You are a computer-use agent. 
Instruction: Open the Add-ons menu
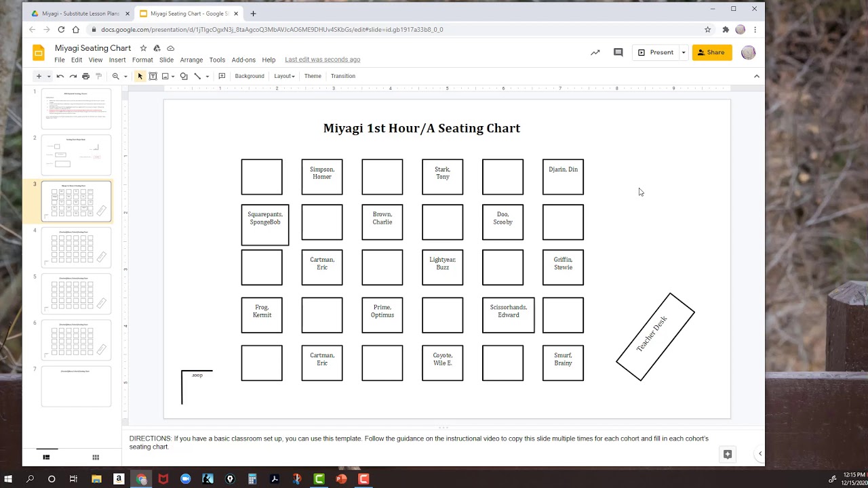(x=243, y=60)
